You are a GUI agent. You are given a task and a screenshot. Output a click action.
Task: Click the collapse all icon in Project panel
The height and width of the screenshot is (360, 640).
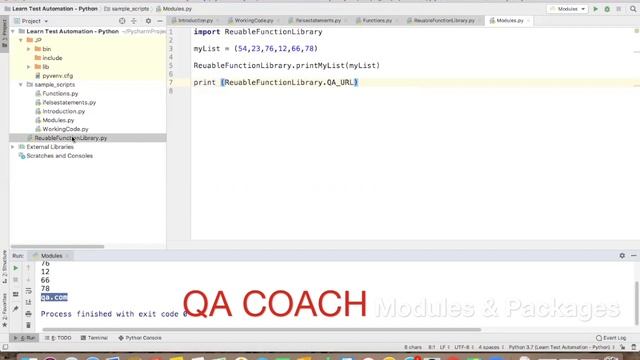(133, 21)
